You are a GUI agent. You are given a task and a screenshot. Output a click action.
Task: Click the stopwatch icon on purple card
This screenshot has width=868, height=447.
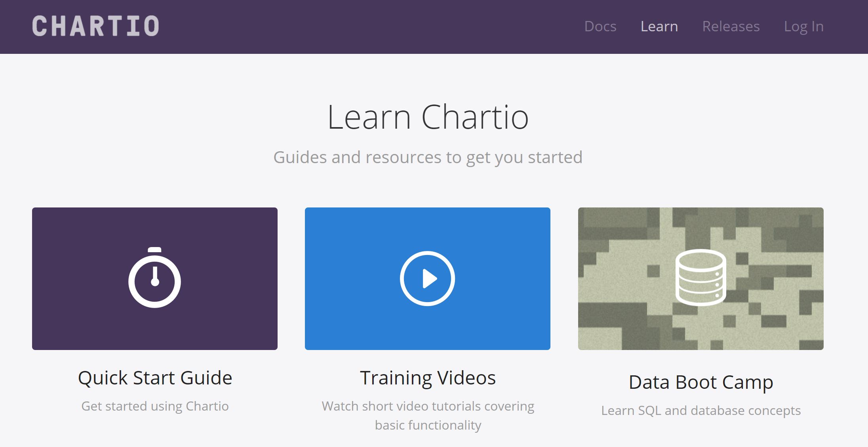click(155, 278)
